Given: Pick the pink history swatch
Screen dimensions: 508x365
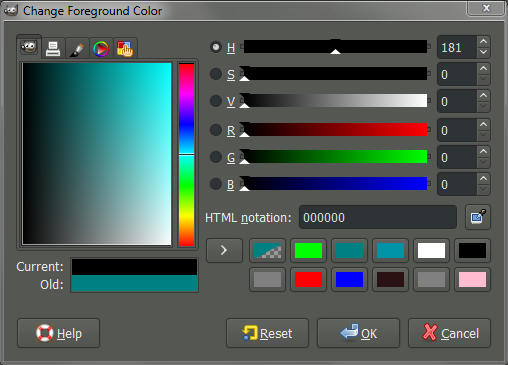Looking at the screenshot, I should (x=472, y=280).
